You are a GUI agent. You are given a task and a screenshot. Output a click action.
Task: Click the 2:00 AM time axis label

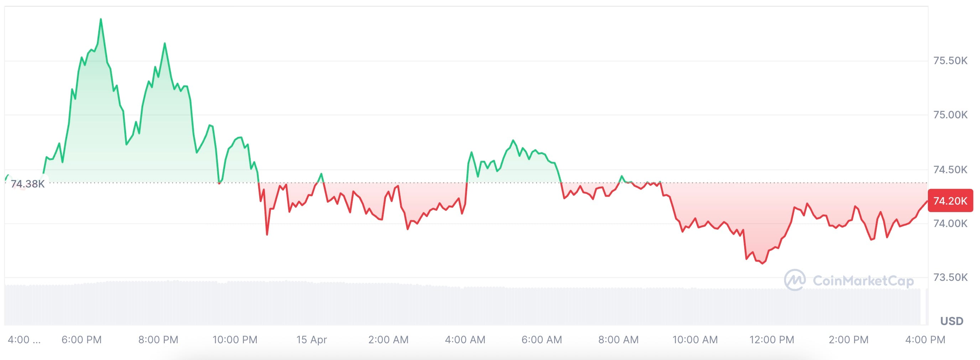pos(388,339)
